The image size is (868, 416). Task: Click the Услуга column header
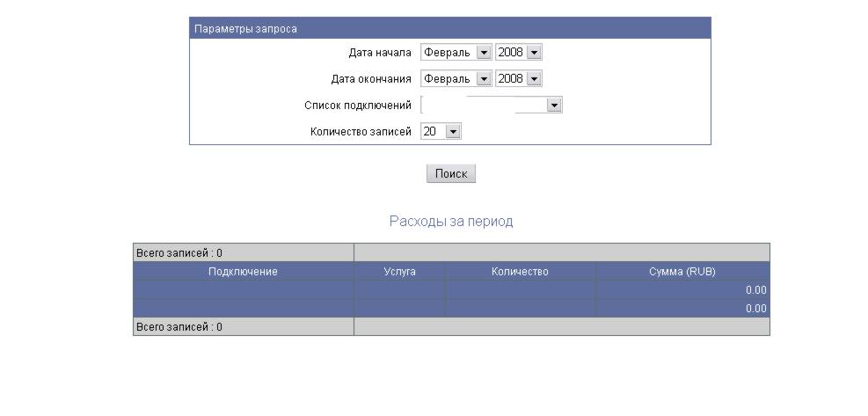pyautogui.click(x=399, y=272)
